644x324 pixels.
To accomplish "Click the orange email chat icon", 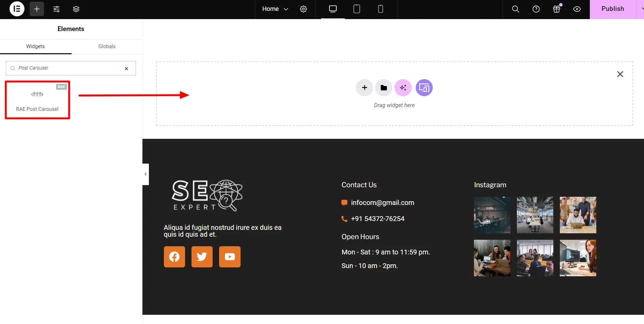I will [x=344, y=203].
